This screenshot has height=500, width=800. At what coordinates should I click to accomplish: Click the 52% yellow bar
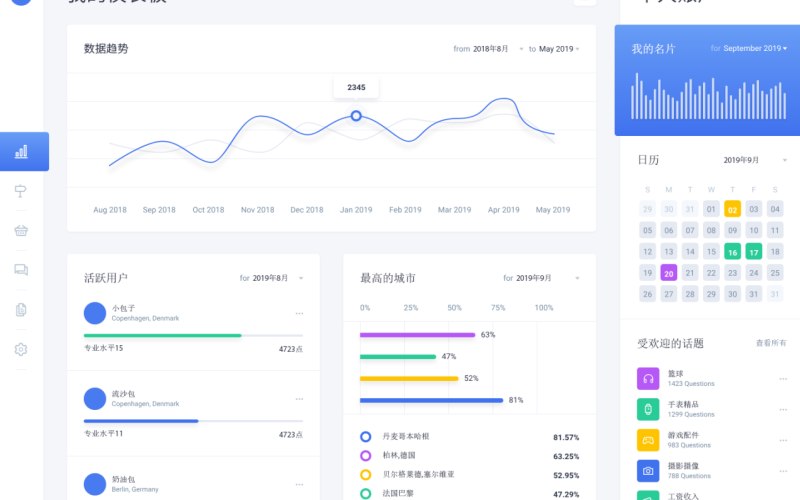pyautogui.click(x=409, y=379)
